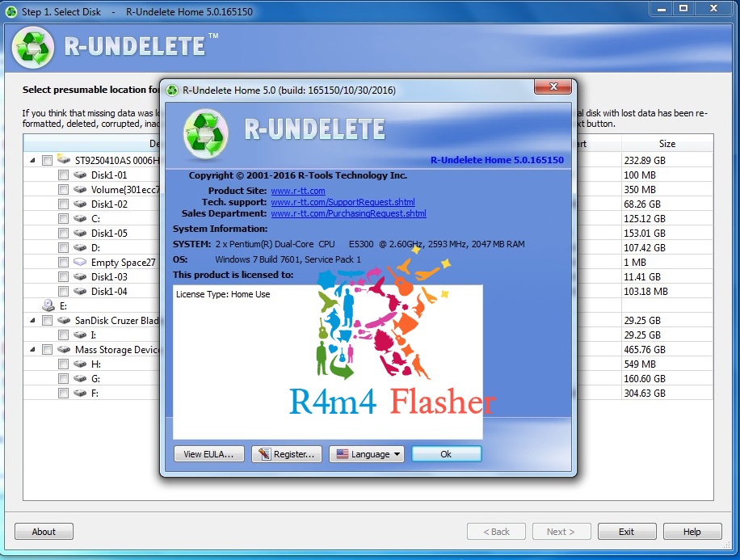The width and height of the screenshot is (740, 560).
Task: Click the 232.89 GB size value
Action: coord(645,161)
